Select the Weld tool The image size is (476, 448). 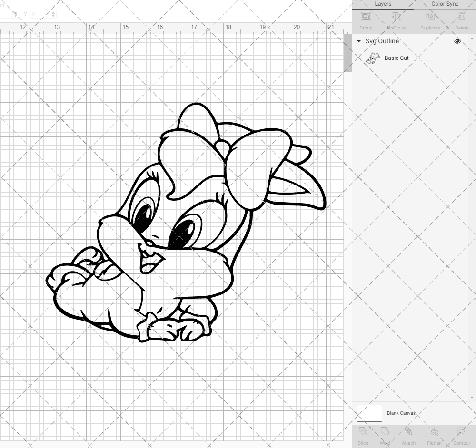click(x=385, y=432)
